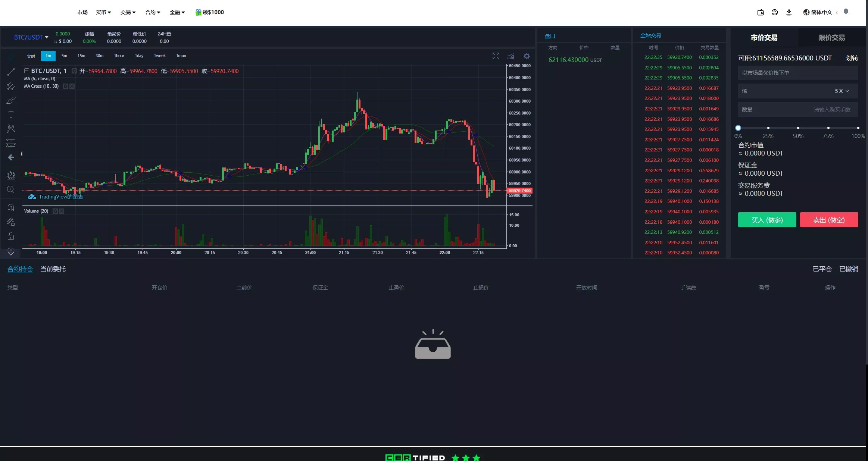
Task: Open the BTC/USDT pair dropdown
Action: pos(31,37)
